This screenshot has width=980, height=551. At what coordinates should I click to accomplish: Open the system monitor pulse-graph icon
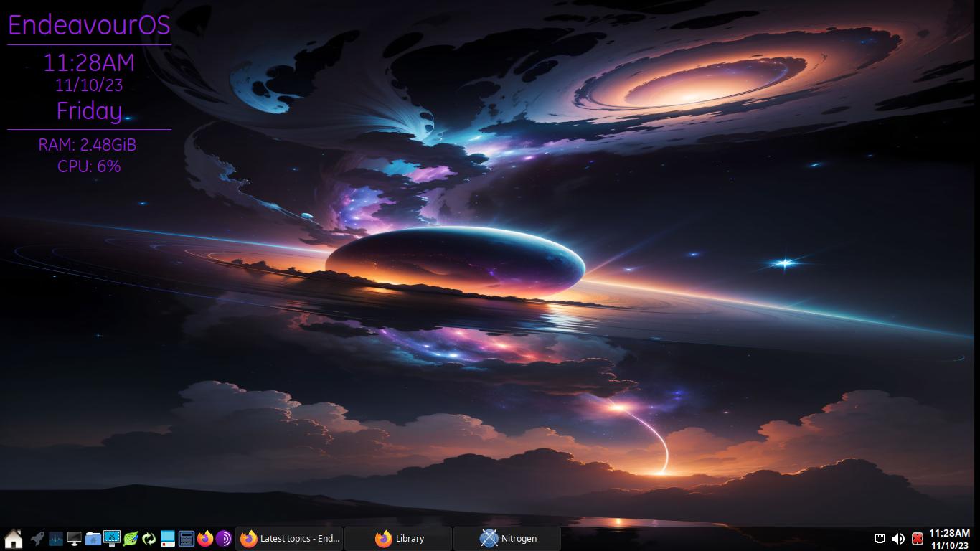(x=56, y=538)
